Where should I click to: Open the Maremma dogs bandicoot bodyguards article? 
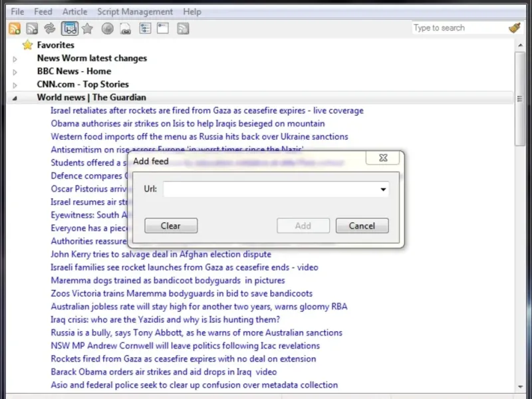coord(168,281)
